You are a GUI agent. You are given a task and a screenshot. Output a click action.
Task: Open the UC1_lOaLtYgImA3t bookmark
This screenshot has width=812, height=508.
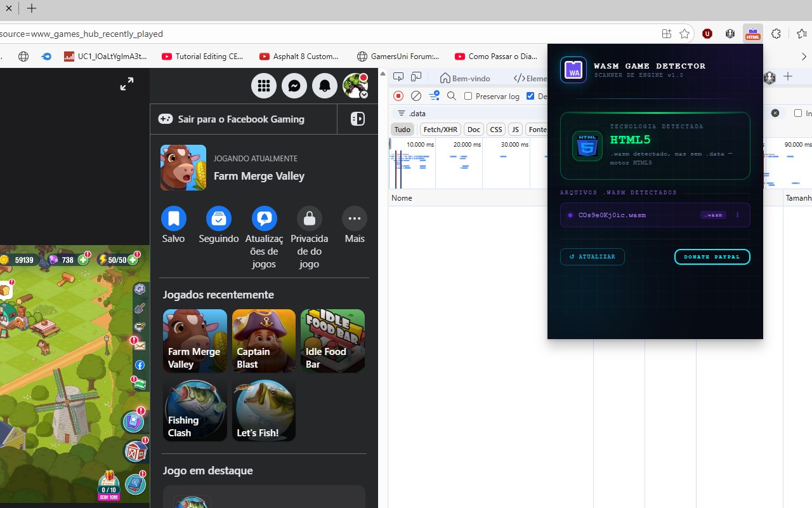[x=106, y=57]
